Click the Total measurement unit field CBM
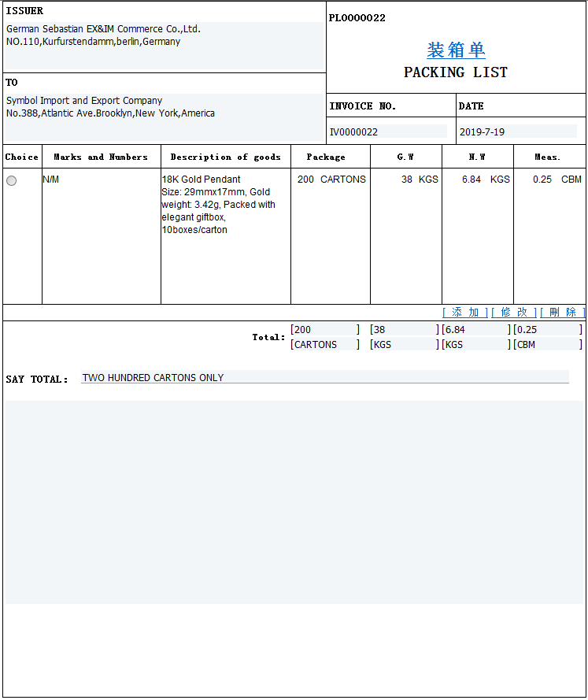This screenshot has height=700, width=588. pos(546,345)
